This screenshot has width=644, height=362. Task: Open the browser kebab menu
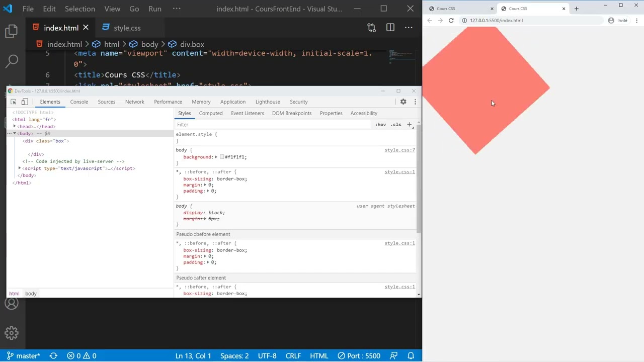tap(637, 21)
